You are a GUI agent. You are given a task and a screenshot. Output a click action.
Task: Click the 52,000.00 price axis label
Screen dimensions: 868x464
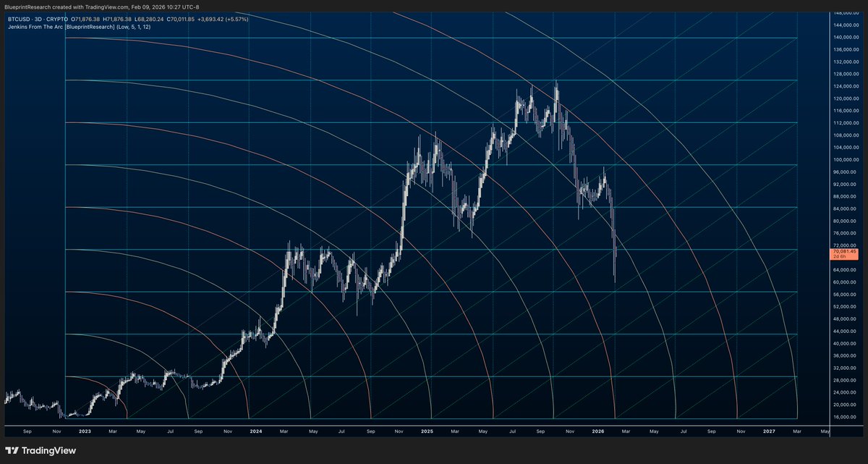[x=844, y=307]
